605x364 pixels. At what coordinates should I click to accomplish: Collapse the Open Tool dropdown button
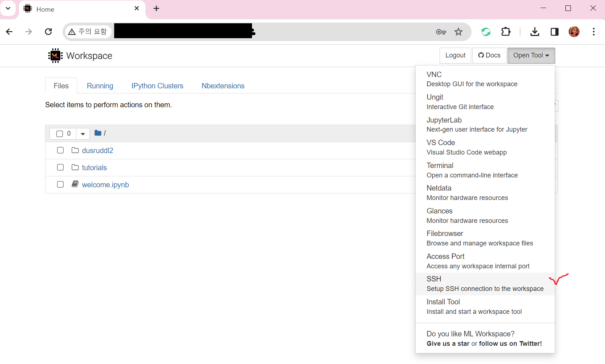(531, 56)
